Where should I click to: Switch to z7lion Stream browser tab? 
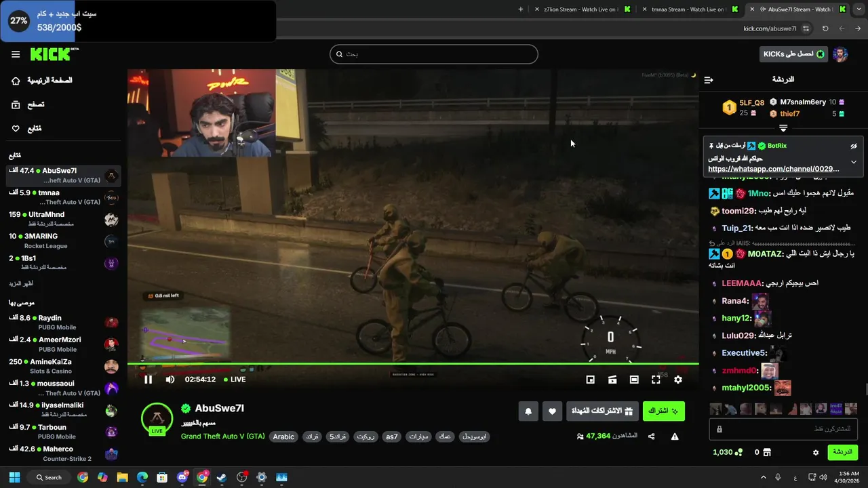tap(583, 9)
